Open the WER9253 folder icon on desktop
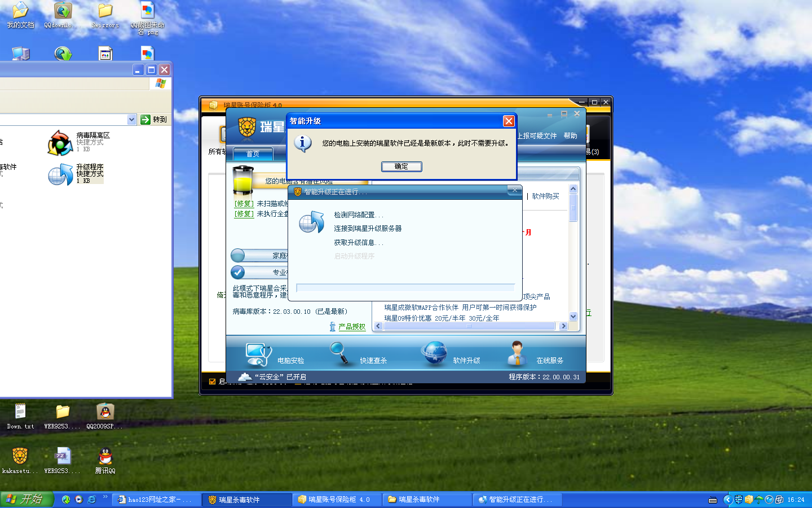This screenshot has width=812, height=508. (63, 417)
